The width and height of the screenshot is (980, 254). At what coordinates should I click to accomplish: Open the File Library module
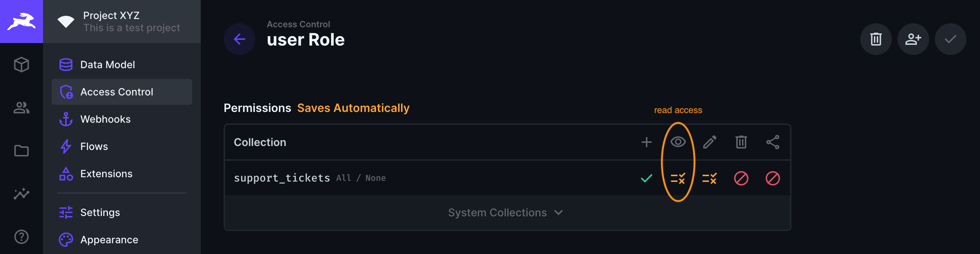click(x=21, y=151)
